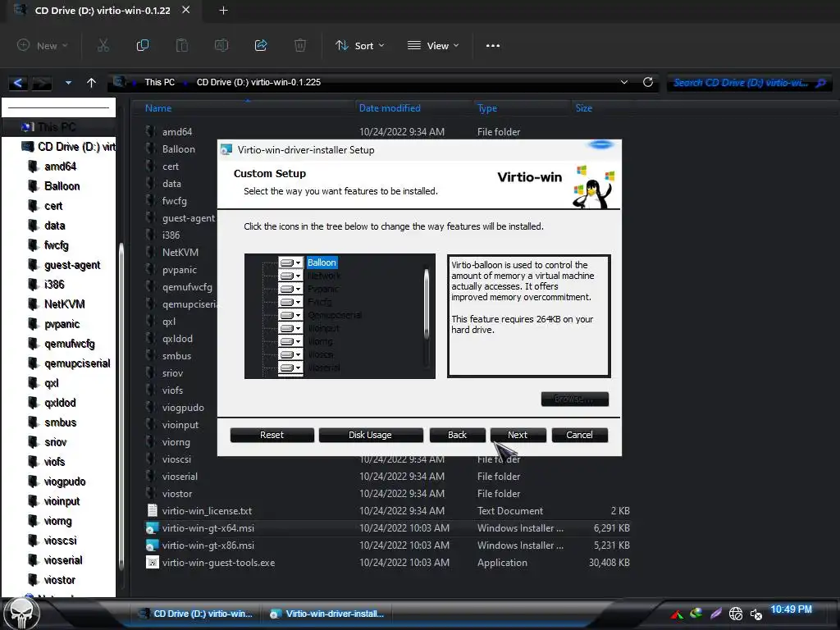Select viostor folder in the sidebar tree
840x630 pixels.
[x=59, y=580]
